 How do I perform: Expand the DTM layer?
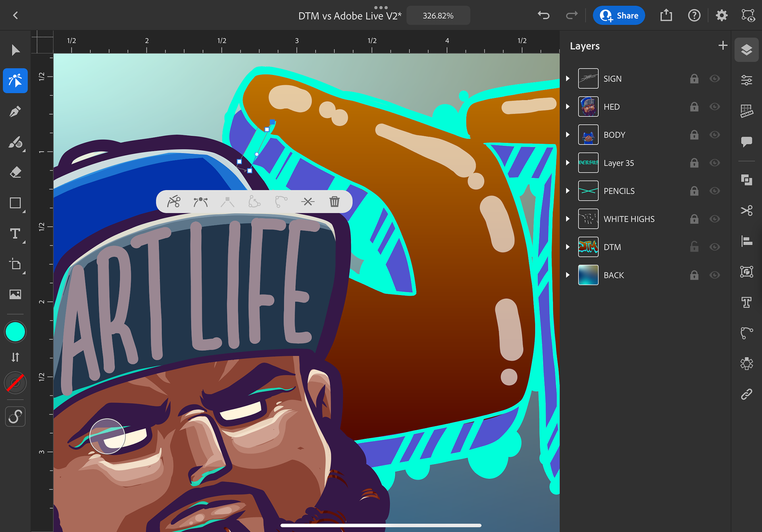pos(568,247)
